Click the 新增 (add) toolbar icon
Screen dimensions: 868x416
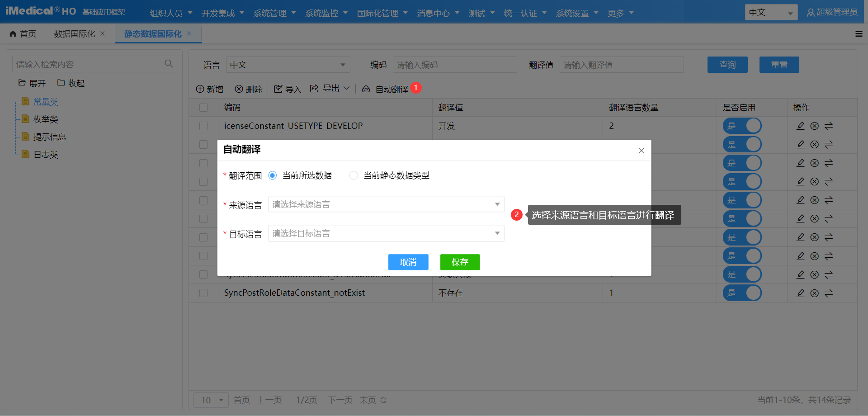click(x=200, y=89)
